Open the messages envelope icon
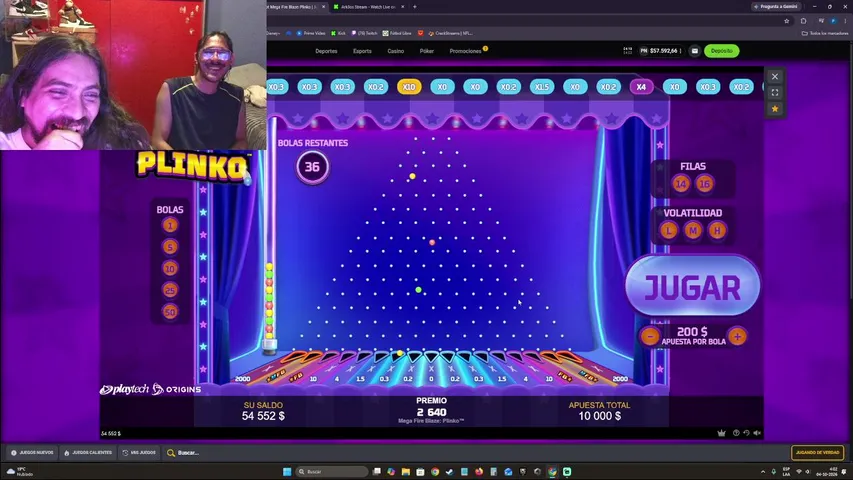Screen dimensions: 853x480 [x=695, y=51]
